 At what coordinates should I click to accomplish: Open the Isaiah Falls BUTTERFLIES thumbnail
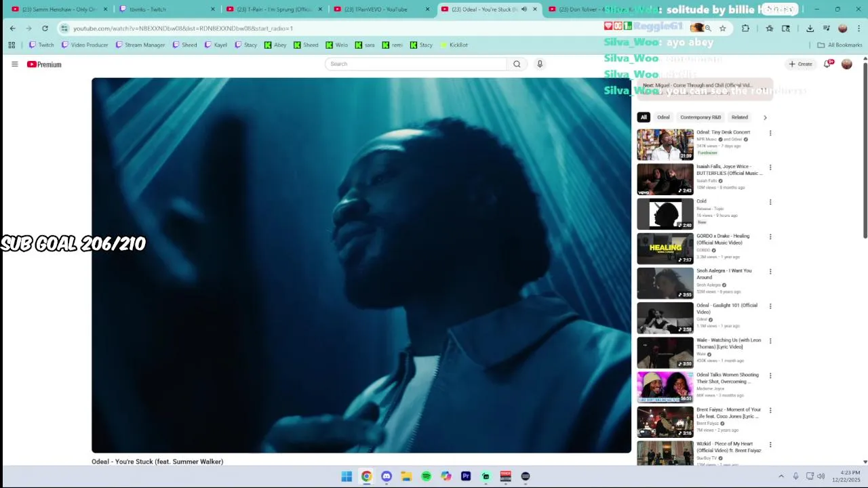pos(665,179)
